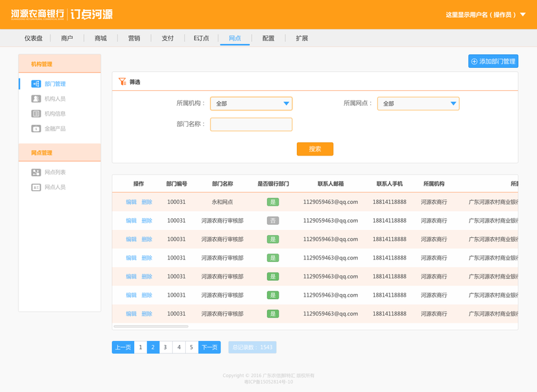Click the plus icon on 添加部门管理
This screenshot has width=537, height=392.
[x=474, y=61]
